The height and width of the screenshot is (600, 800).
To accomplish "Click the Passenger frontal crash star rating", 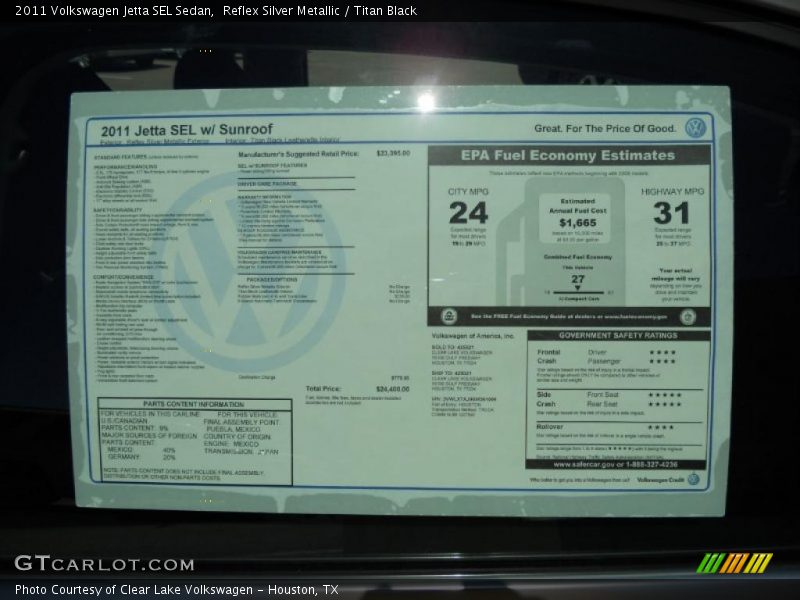I will point(662,361).
